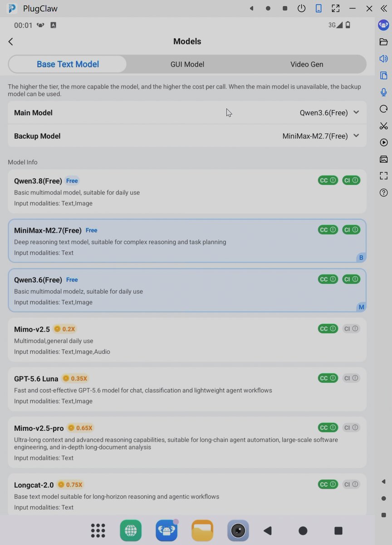Click CC badge on MiniMax-M2.7(Free) card
This screenshot has height=545, width=392.
pos(328,230)
